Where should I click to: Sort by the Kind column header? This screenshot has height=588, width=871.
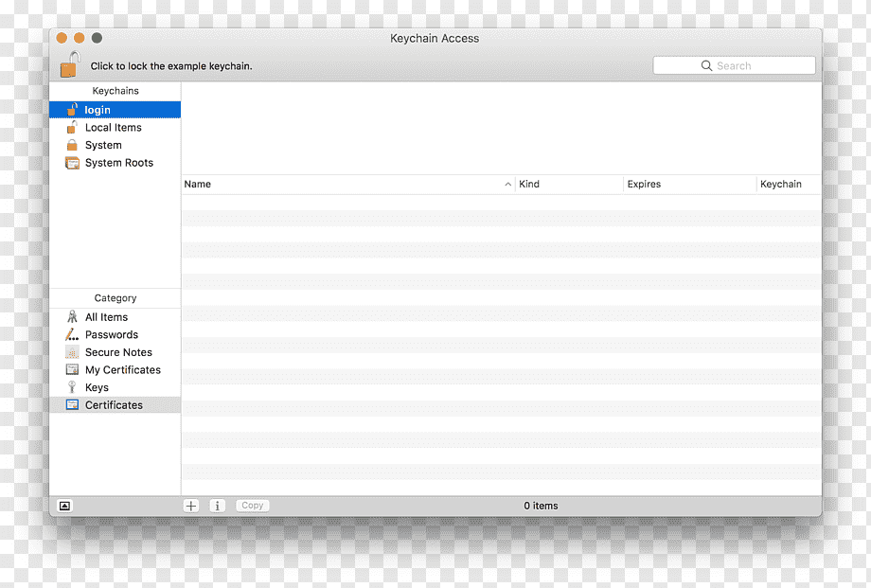(569, 184)
